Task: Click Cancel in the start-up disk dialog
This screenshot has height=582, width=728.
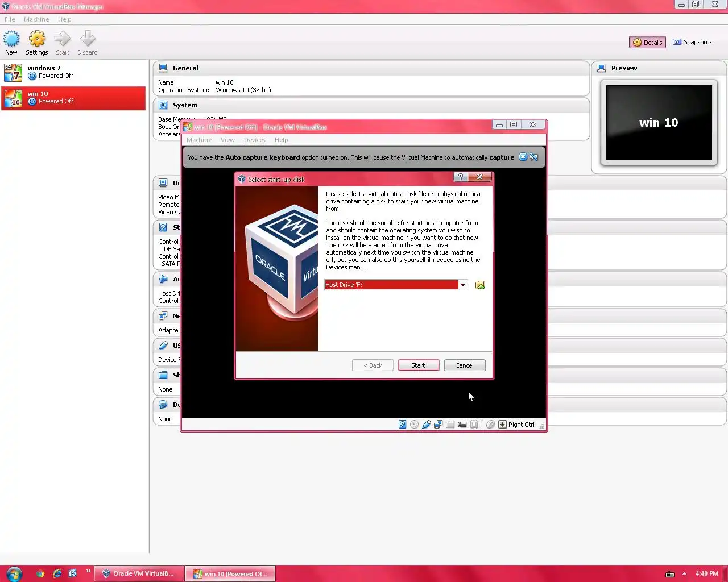Action: click(x=465, y=365)
